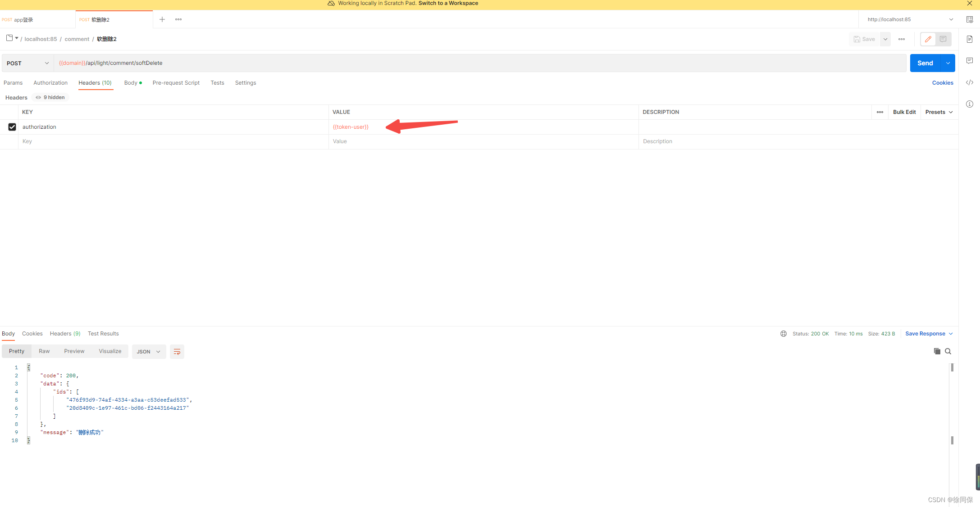
Task: Expand the Send button options
Action: pyautogui.click(x=948, y=63)
